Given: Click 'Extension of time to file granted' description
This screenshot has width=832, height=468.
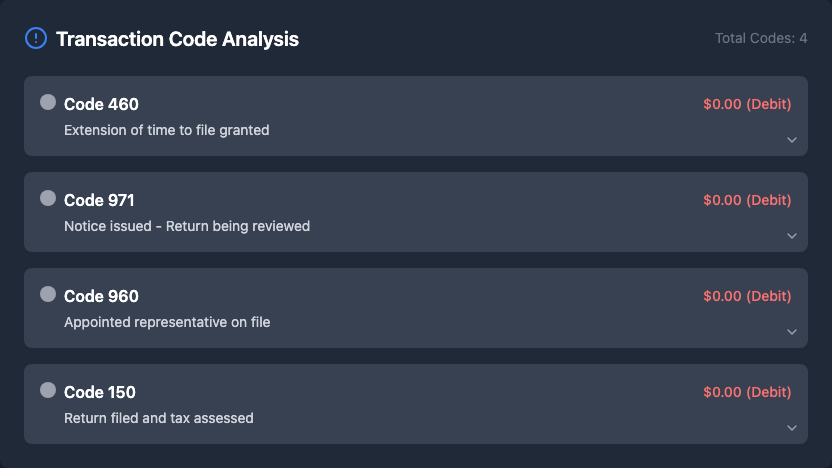Looking at the screenshot, I should (x=166, y=130).
